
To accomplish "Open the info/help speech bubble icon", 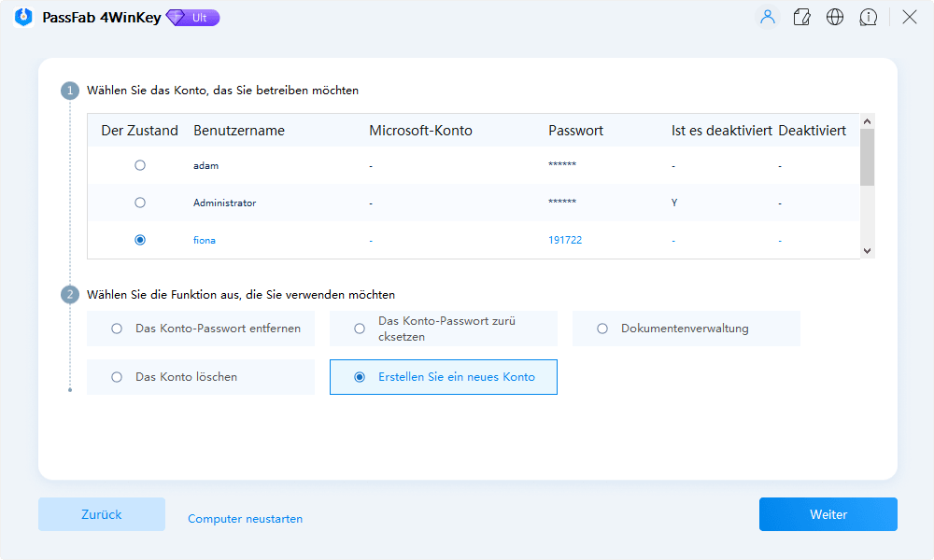I will (x=869, y=17).
